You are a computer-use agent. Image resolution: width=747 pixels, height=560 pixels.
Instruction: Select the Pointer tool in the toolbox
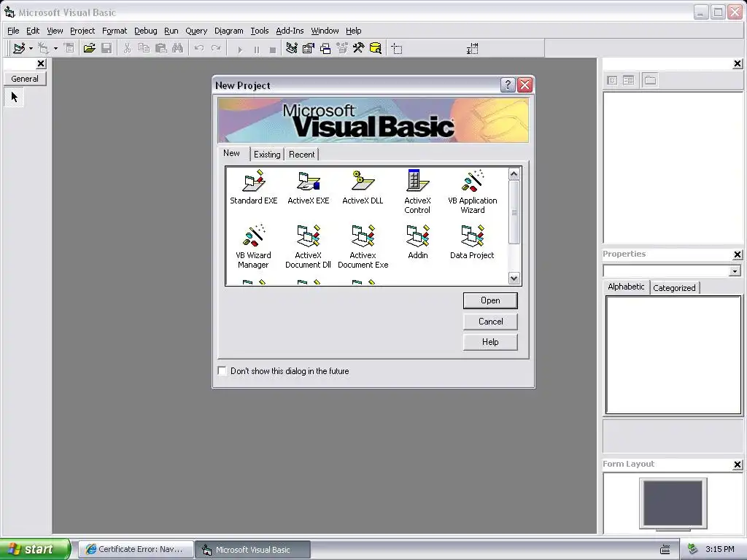point(15,97)
